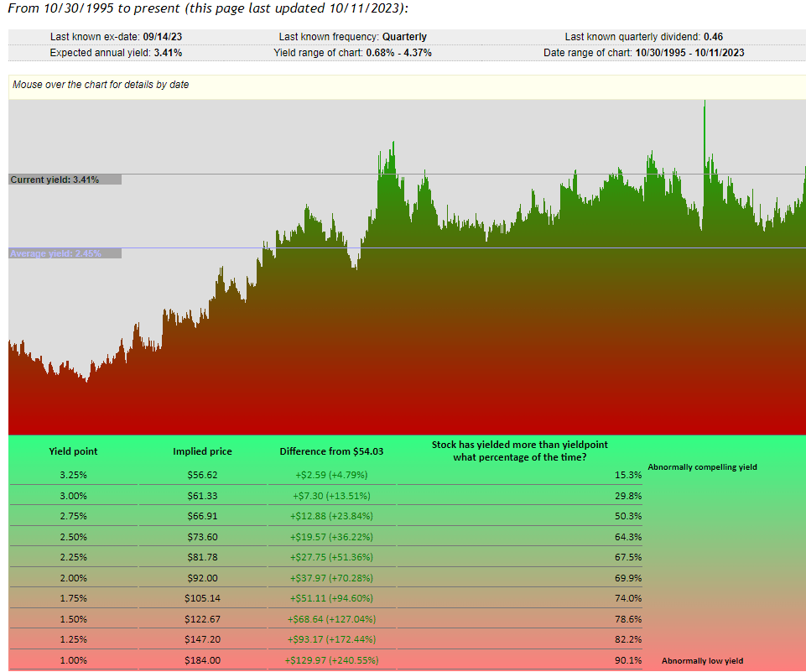Click the 'Implied price' column header
Screen dimensions: 806x672
pyautogui.click(x=202, y=451)
